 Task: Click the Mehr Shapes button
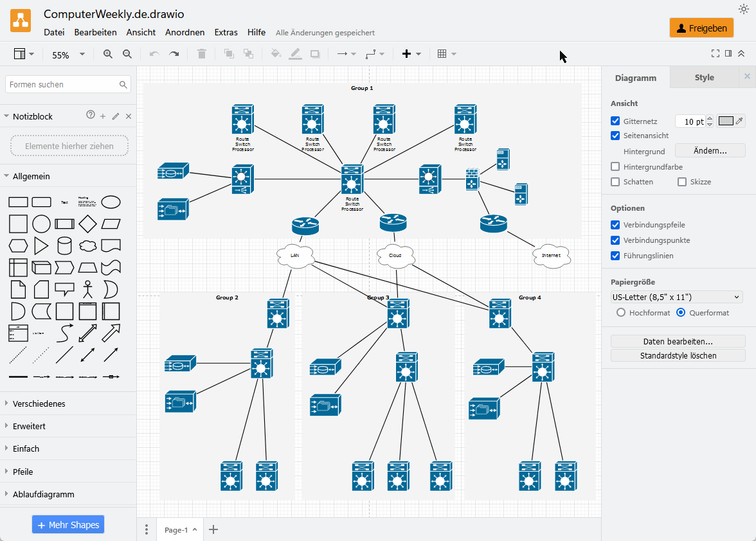pos(67,524)
